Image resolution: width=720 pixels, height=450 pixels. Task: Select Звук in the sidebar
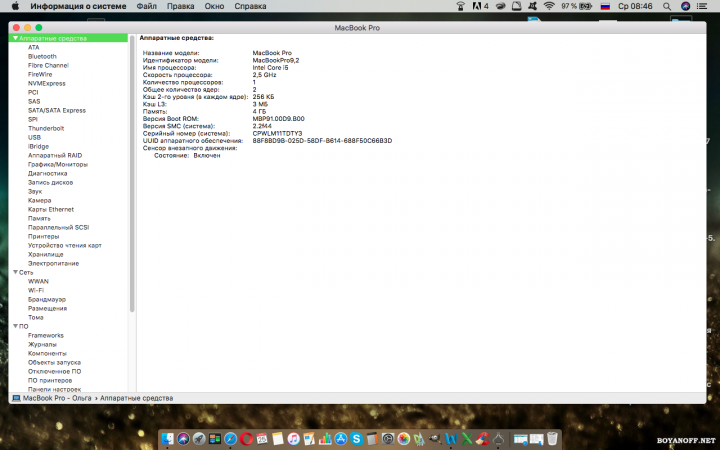click(x=35, y=191)
